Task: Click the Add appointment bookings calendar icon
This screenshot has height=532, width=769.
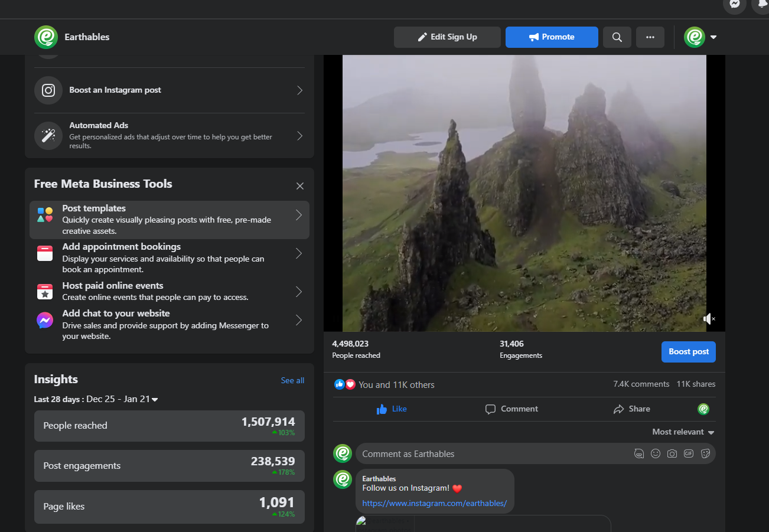Action: [45, 254]
